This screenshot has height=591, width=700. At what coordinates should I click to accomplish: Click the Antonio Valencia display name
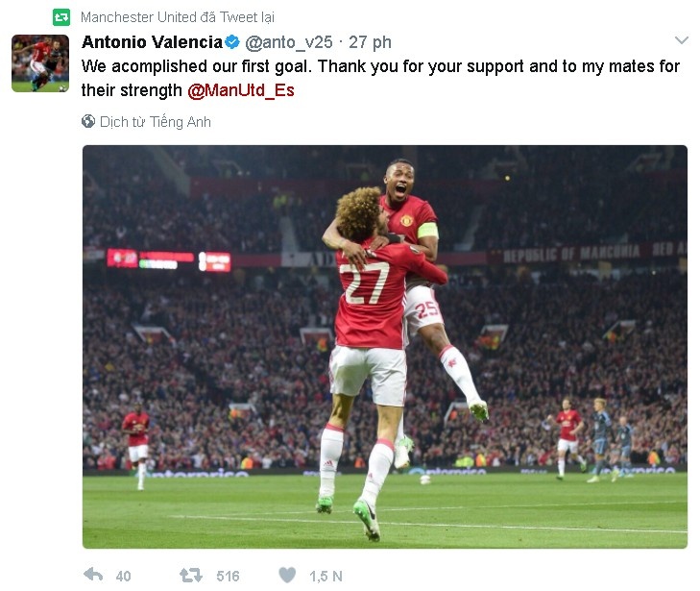tap(153, 42)
